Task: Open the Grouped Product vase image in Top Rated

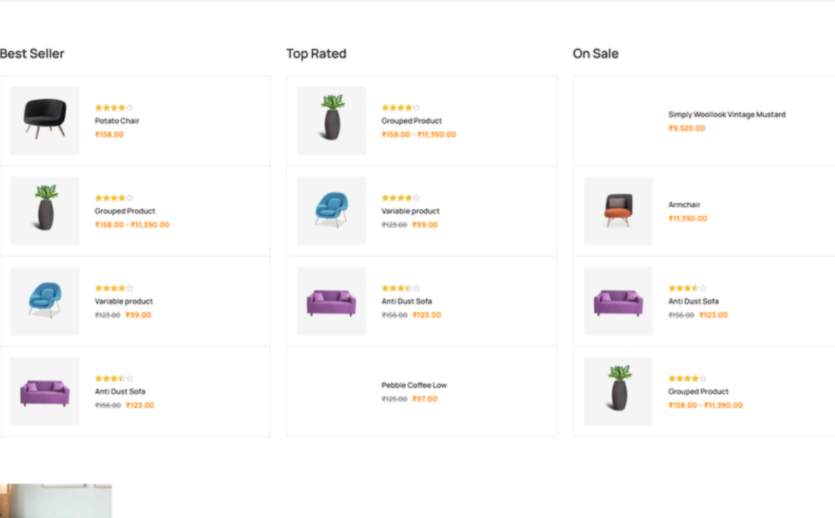Action: coord(331,120)
